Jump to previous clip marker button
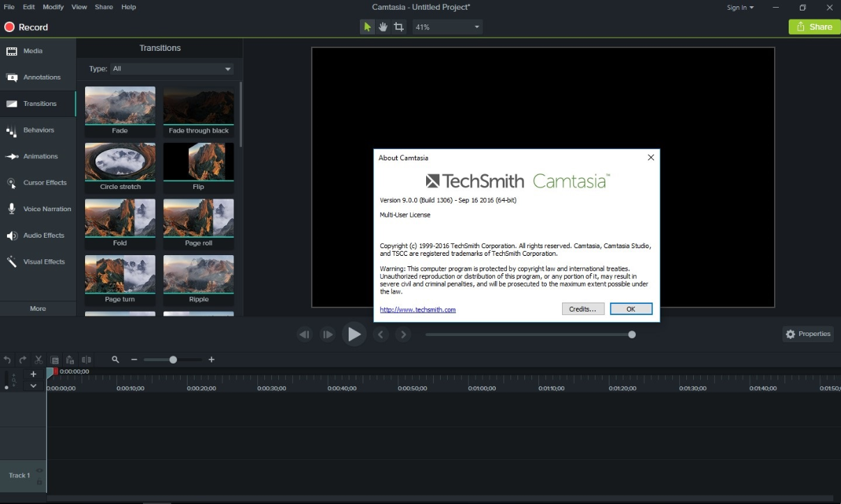This screenshot has width=841, height=504. [380, 335]
